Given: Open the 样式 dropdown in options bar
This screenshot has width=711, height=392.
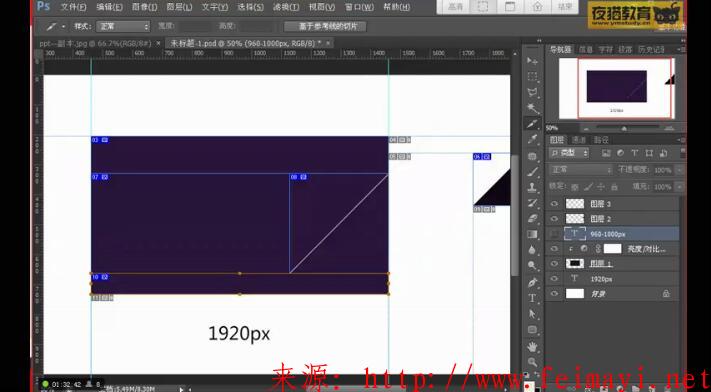Looking at the screenshot, I should click(123, 26).
